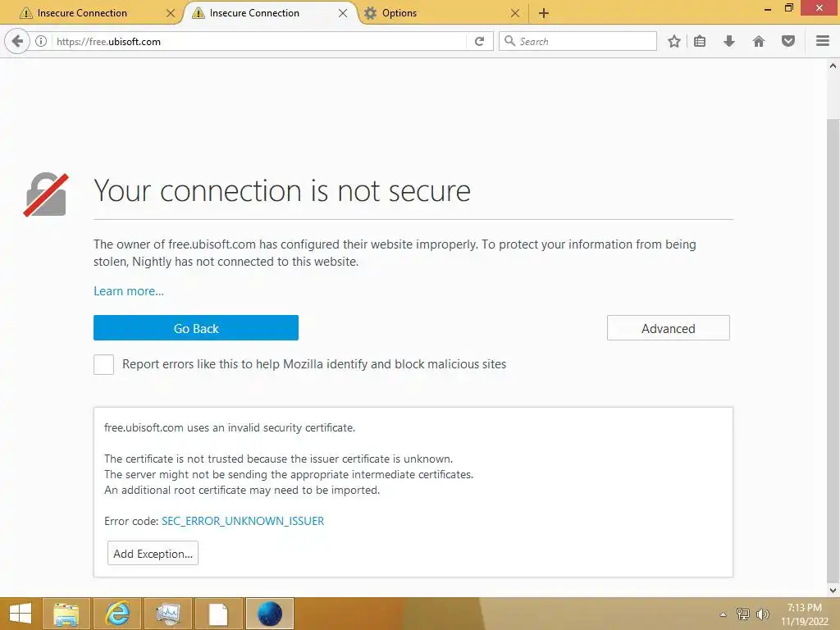Image resolution: width=840 pixels, height=630 pixels.
Task: Launch Internet Explorer from the taskbar
Action: click(x=116, y=614)
